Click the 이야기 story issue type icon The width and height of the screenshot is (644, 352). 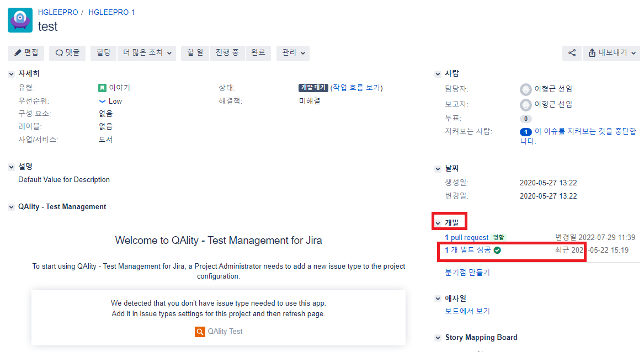tap(102, 88)
